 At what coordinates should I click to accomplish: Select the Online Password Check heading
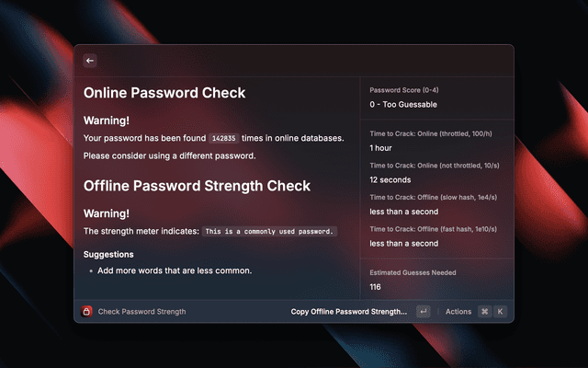tap(164, 93)
